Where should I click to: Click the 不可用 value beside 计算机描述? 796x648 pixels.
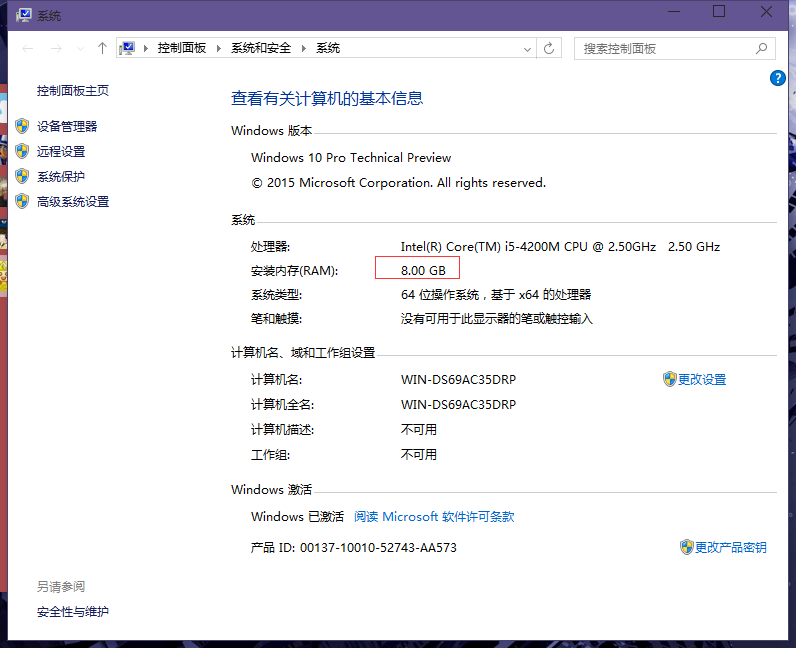[x=419, y=430]
